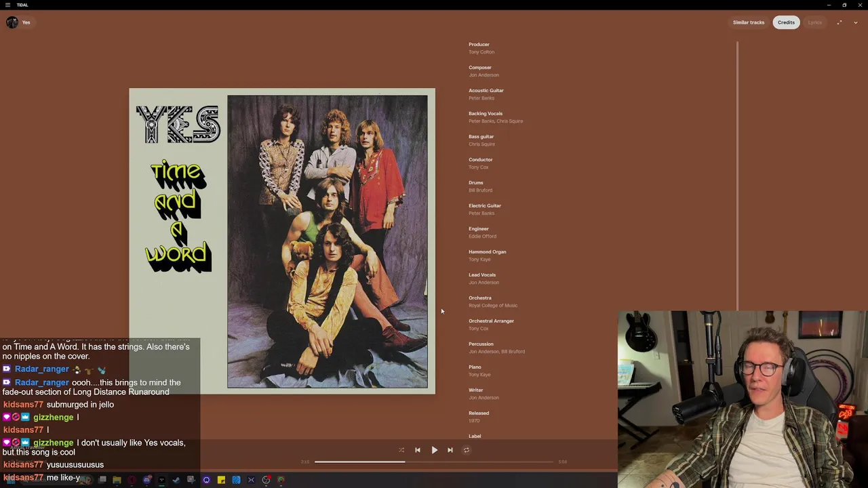This screenshot has width=868, height=488.
Task: Click the taskbar icon with red notification badge
Action: (x=266, y=480)
